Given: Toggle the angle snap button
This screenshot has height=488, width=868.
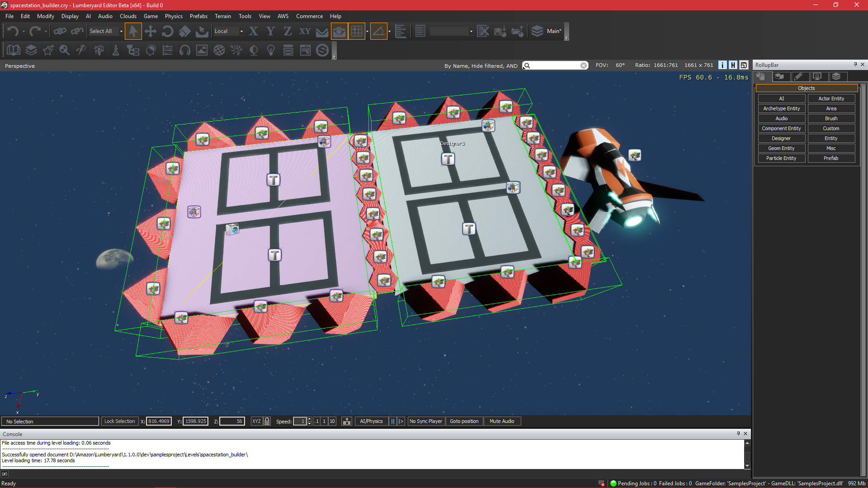Looking at the screenshot, I should (x=378, y=31).
